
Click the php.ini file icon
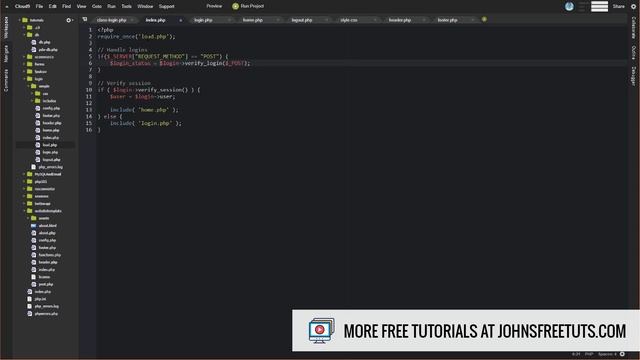tap(29, 299)
